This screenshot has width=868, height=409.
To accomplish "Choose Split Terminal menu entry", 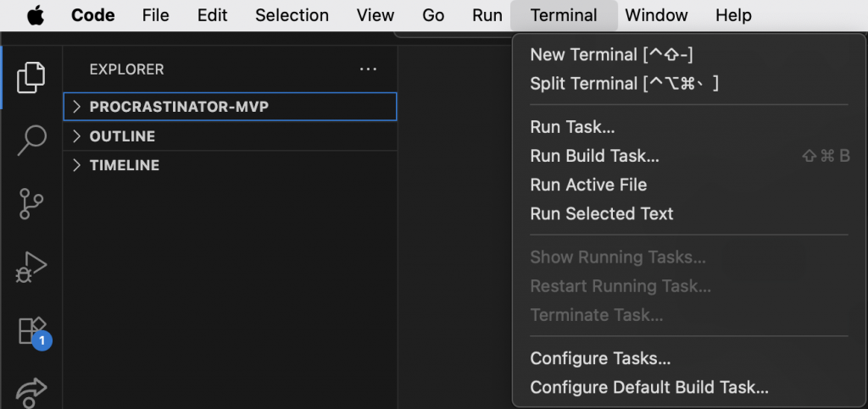I will pyautogui.click(x=624, y=84).
